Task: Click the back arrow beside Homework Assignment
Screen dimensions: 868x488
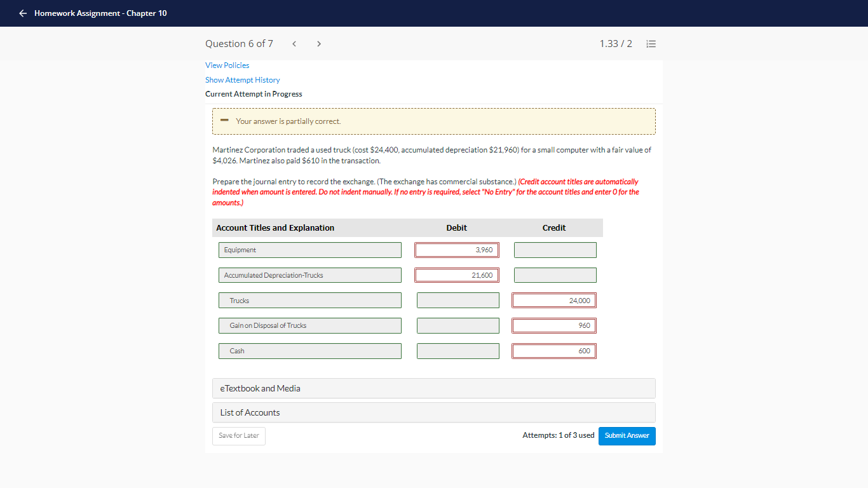Action: click(24, 13)
